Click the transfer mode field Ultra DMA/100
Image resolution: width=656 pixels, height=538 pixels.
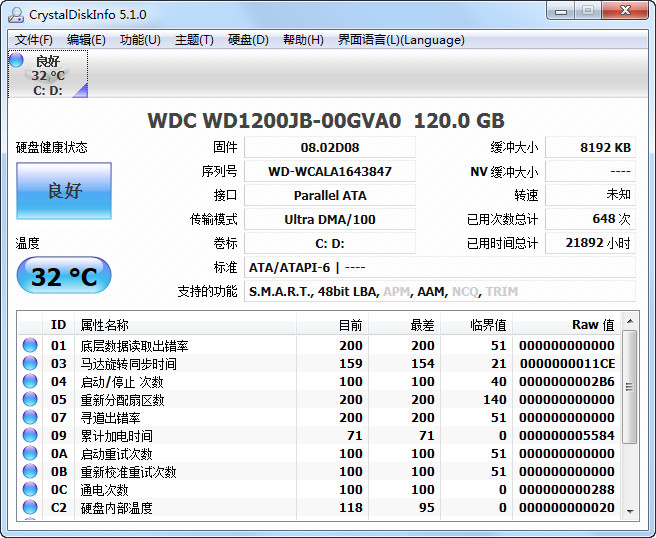330,219
